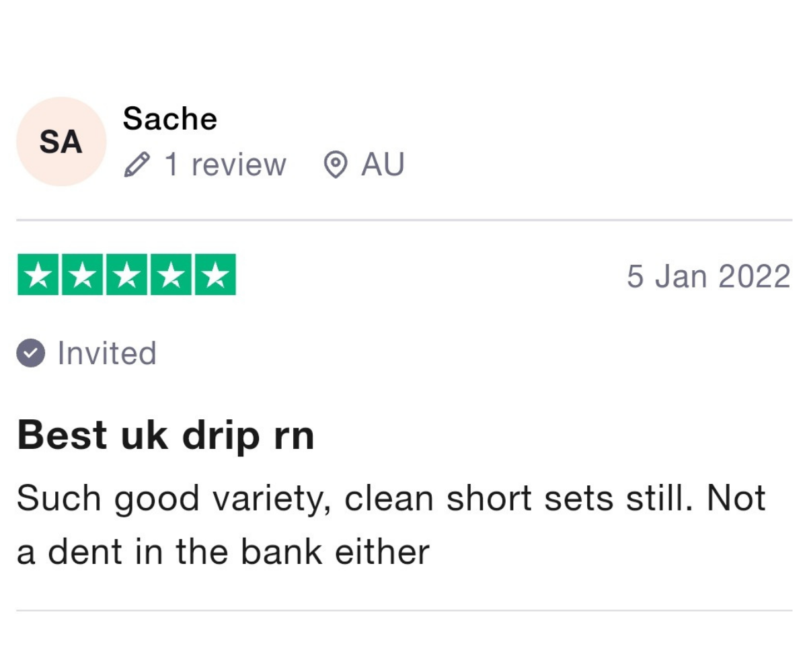This screenshot has height=672, width=807.
Task: Click the location pin icon
Action: pyautogui.click(x=335, y=165)
